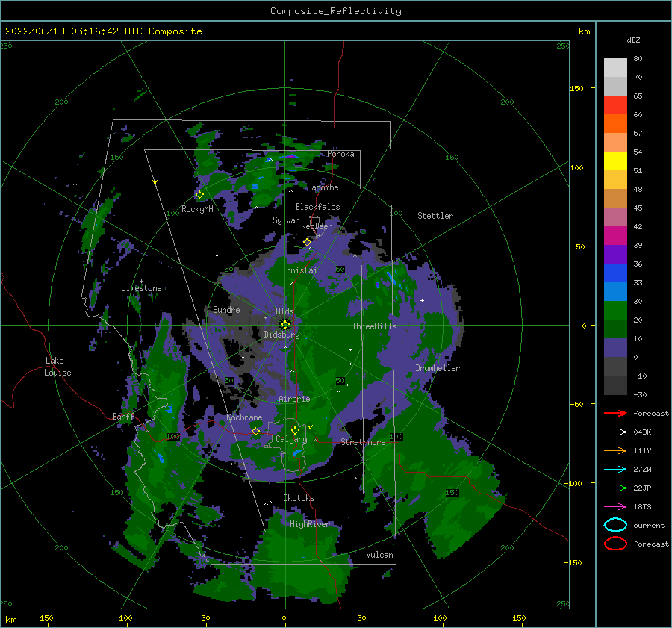This screenshot has width=672, height=628.
Task: Click the yellow diamond marker above Calgary
Action: pyautogui.click(x=295, y=430)
